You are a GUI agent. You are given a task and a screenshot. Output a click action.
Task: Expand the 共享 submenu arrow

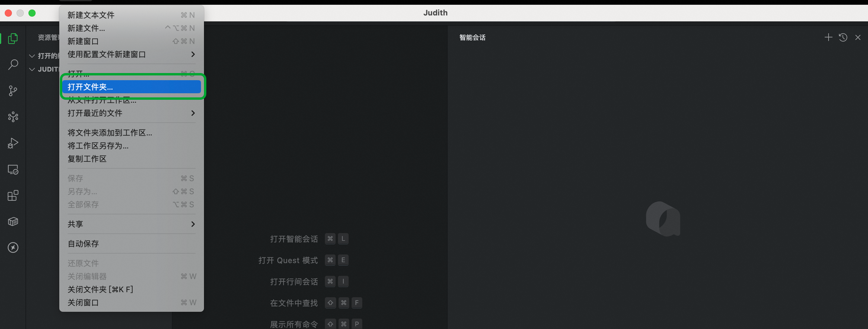[193, 224]
